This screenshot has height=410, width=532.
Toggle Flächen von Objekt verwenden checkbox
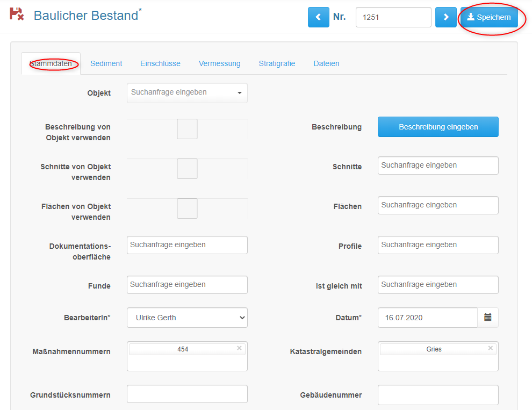187,208
